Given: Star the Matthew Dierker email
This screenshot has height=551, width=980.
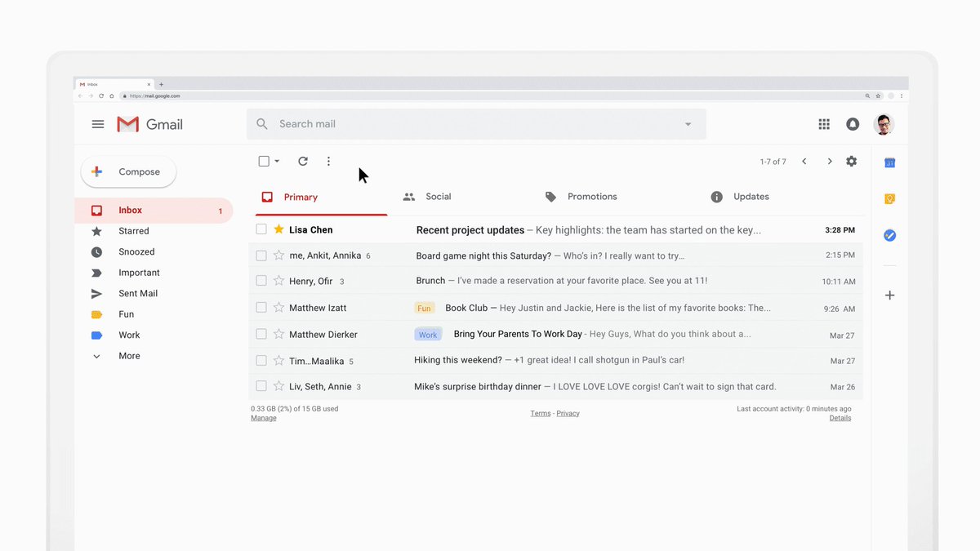Looking at the screenshot, I should [x=278, y=334].
